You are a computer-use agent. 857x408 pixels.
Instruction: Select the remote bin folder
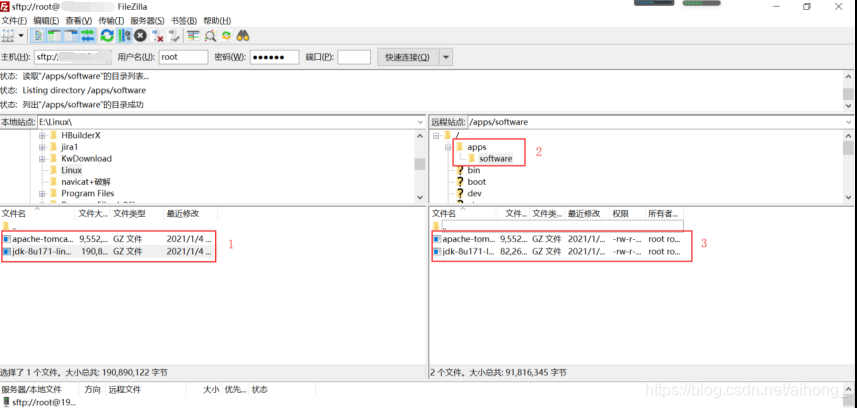(x=474, y=170)
